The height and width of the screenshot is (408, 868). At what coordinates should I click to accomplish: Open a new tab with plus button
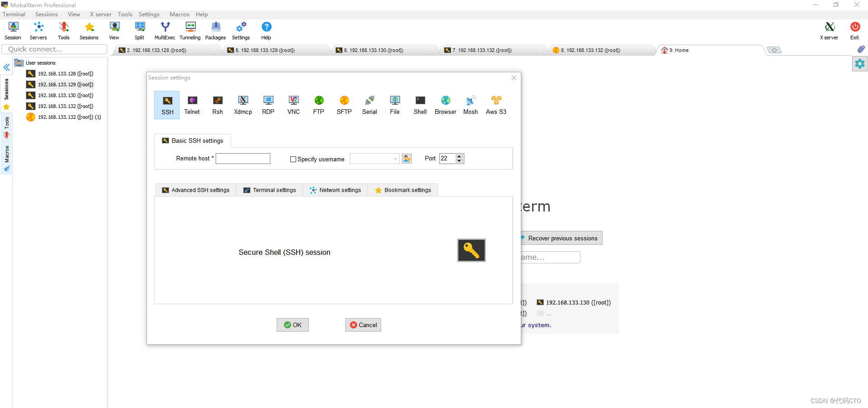coord(774,50)
